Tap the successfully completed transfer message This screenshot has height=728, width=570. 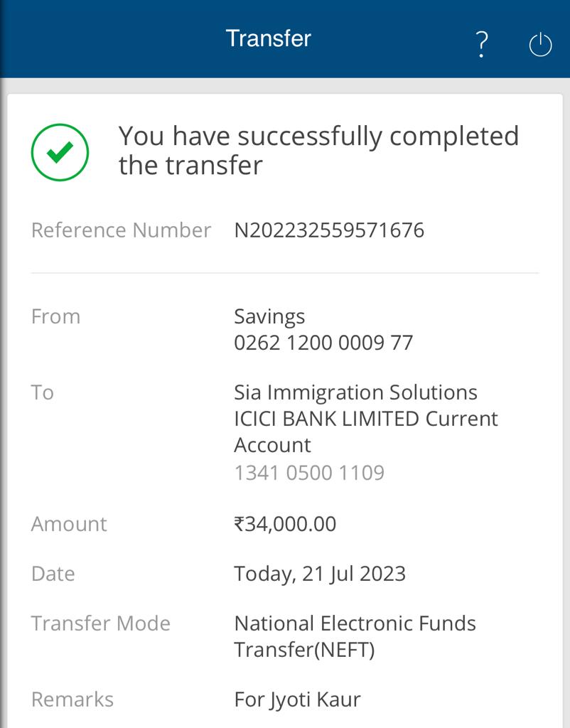[x=318, y=151]
